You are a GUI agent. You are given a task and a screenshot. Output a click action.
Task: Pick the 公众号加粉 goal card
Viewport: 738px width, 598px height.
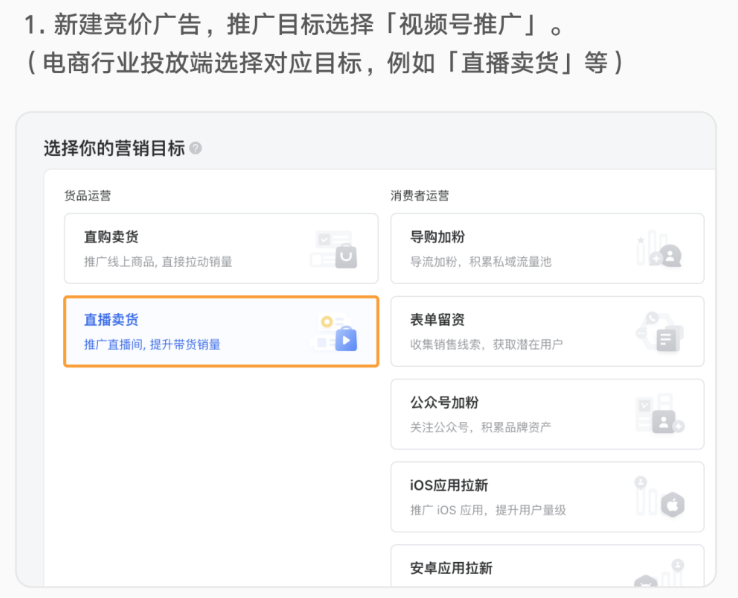[x=547, y=414]
